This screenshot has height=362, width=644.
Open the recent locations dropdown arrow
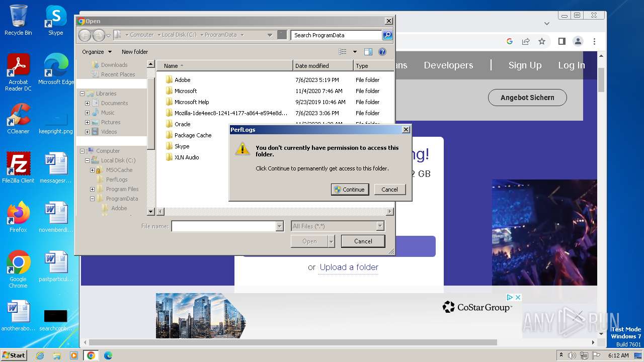pyautogui.click(x=108, y=35)
